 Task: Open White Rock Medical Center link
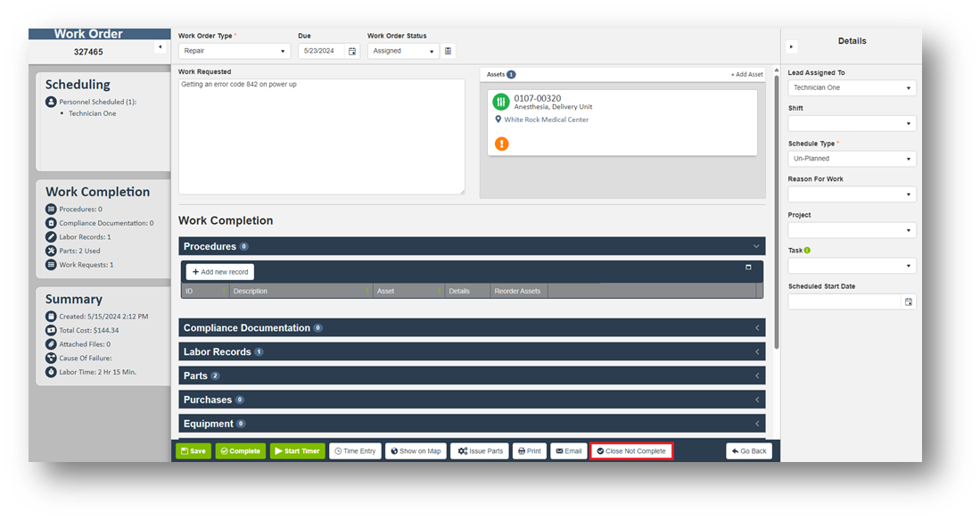pyautogui.click(x=546, y=120)
